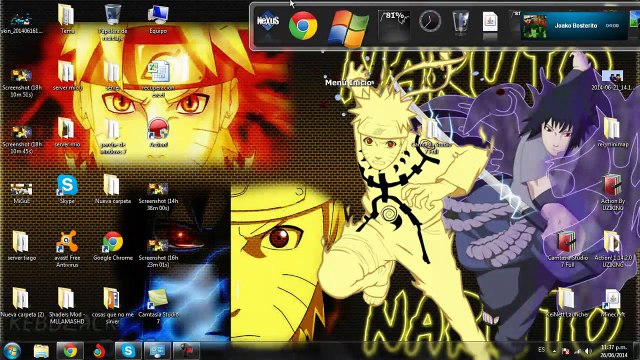
Task: Launch avast! Free Antivirus shortcut
Action: [67, 249]
